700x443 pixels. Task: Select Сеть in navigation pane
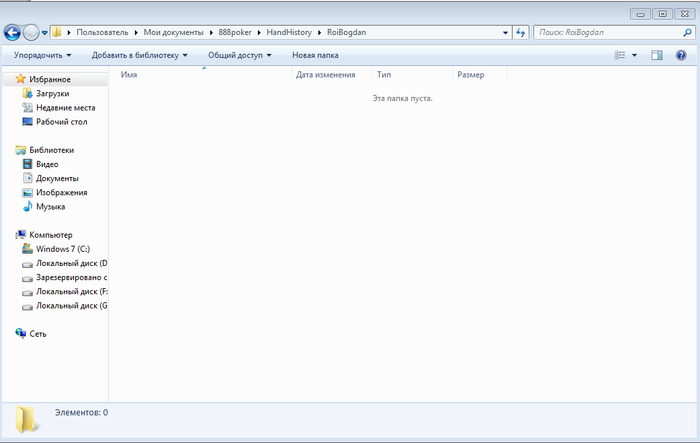pyautogui.click(x=38, y=334)
